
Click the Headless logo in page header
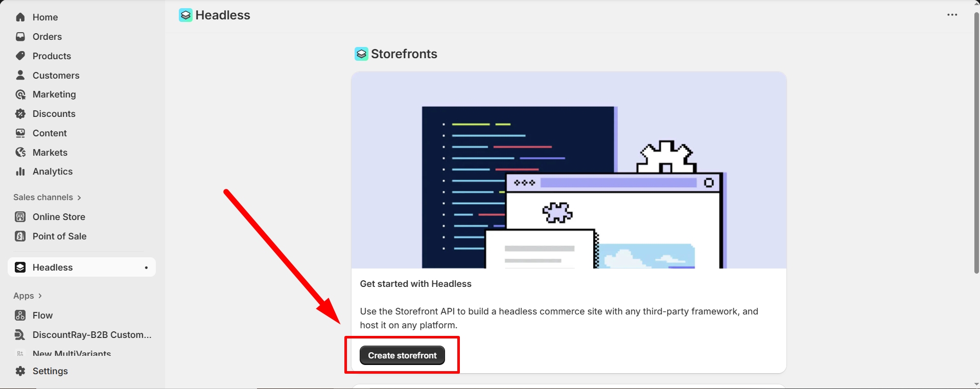[185, 15]
